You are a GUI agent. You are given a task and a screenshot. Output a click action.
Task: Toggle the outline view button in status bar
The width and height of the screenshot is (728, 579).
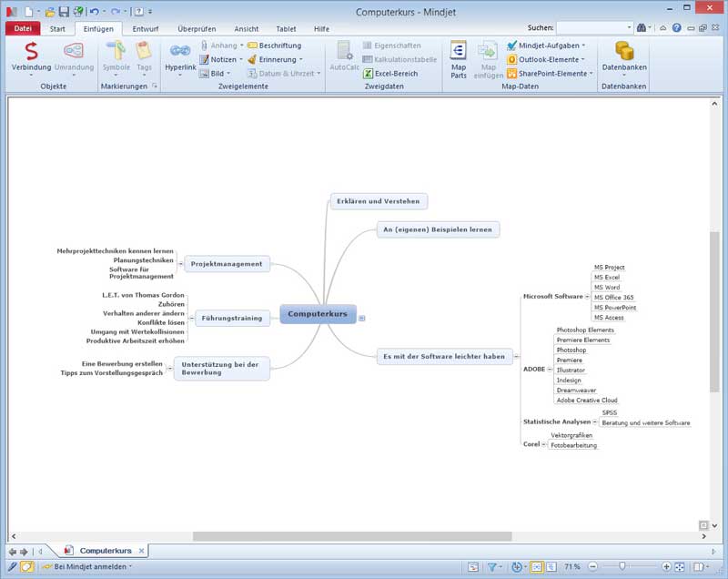[x=551, y=566]
